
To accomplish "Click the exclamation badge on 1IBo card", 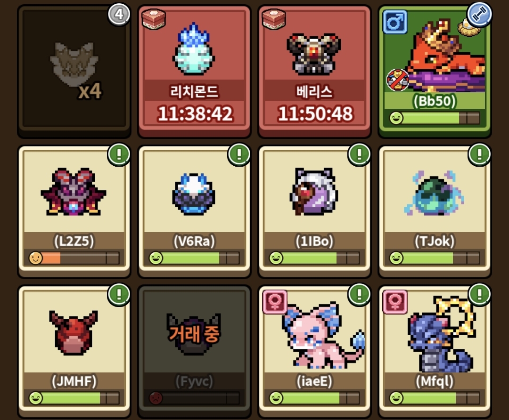I will [x=359, y=154].
